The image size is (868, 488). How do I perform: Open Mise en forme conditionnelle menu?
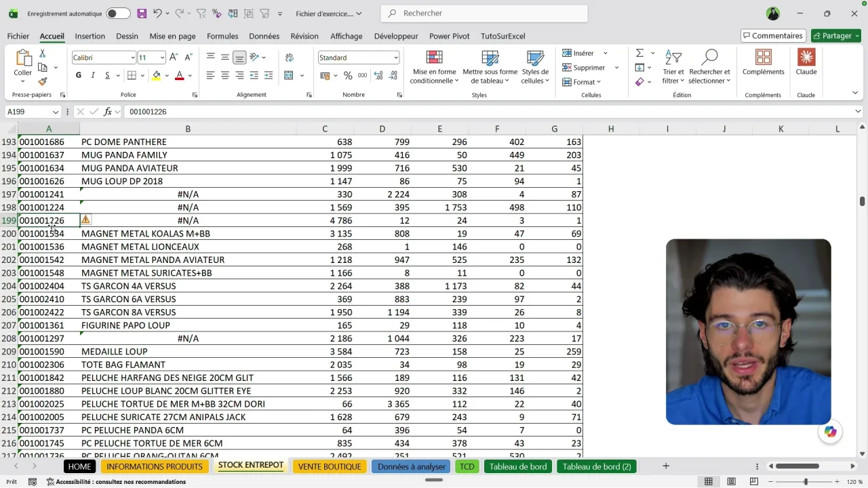[434, 66]
